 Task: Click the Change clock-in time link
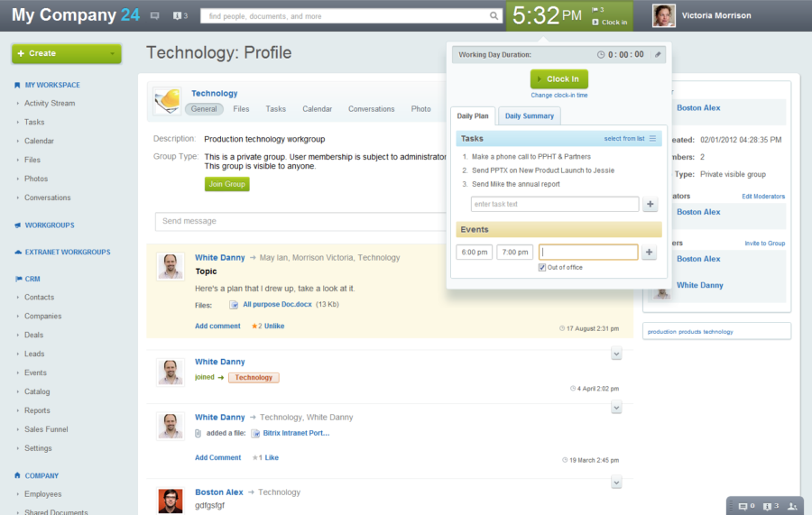(x=558, y=96)
